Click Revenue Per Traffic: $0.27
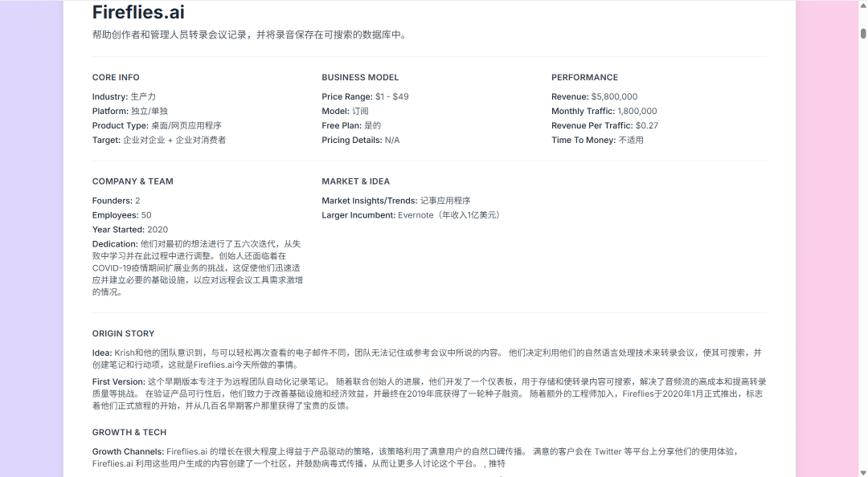Viewport: 868px width, 477px height. tap(604, 125)
